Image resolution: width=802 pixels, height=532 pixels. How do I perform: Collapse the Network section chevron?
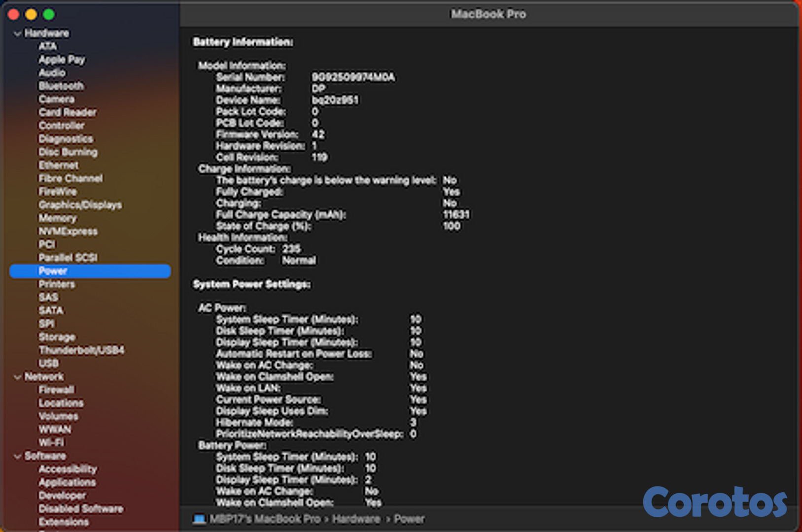pyautogui.click(x=18, y=377)
